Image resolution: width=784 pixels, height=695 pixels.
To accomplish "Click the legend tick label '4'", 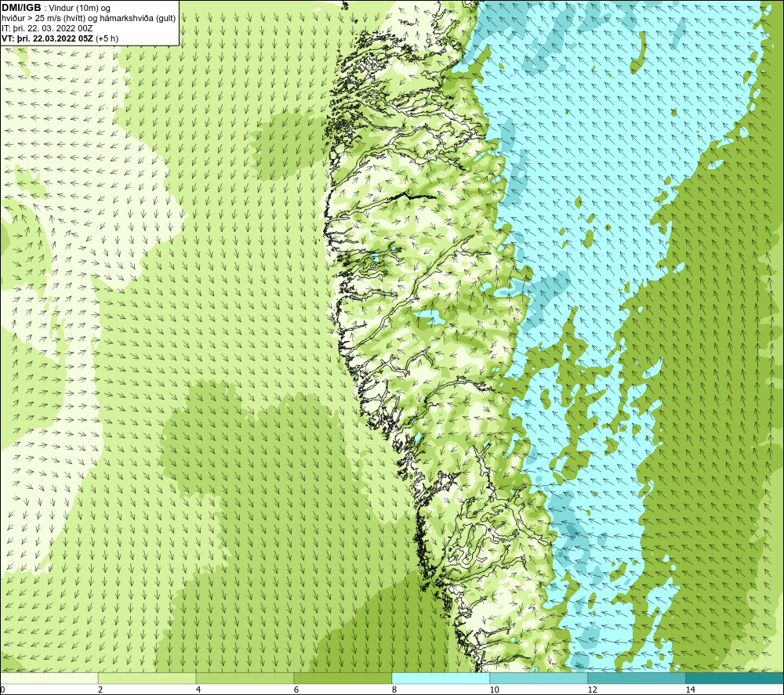I will click(x=198, y=690).
